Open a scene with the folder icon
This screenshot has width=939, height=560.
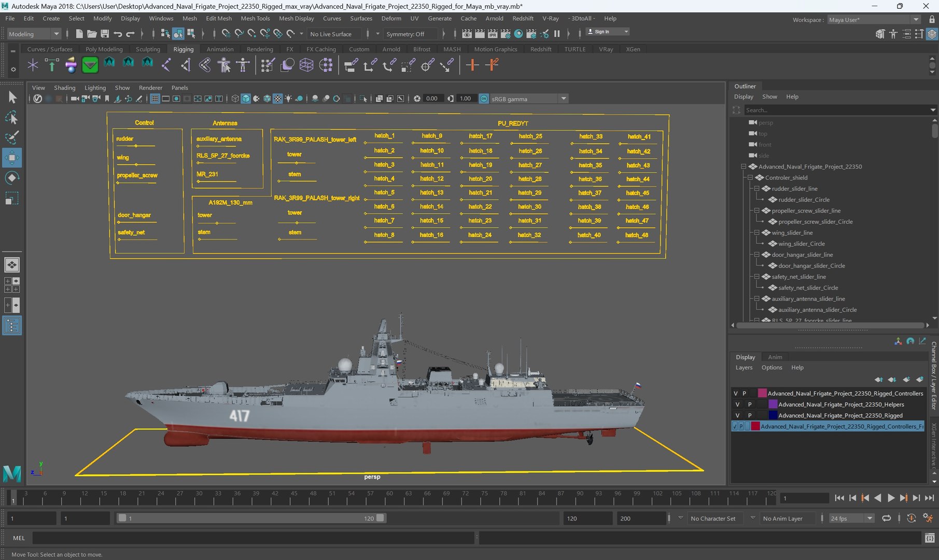(92, 34)
